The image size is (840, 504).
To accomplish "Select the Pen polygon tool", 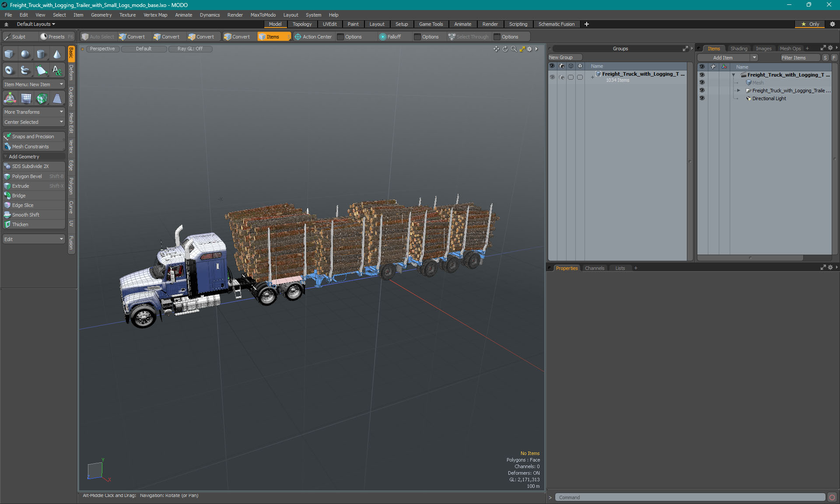I will (x=41, y=70).
